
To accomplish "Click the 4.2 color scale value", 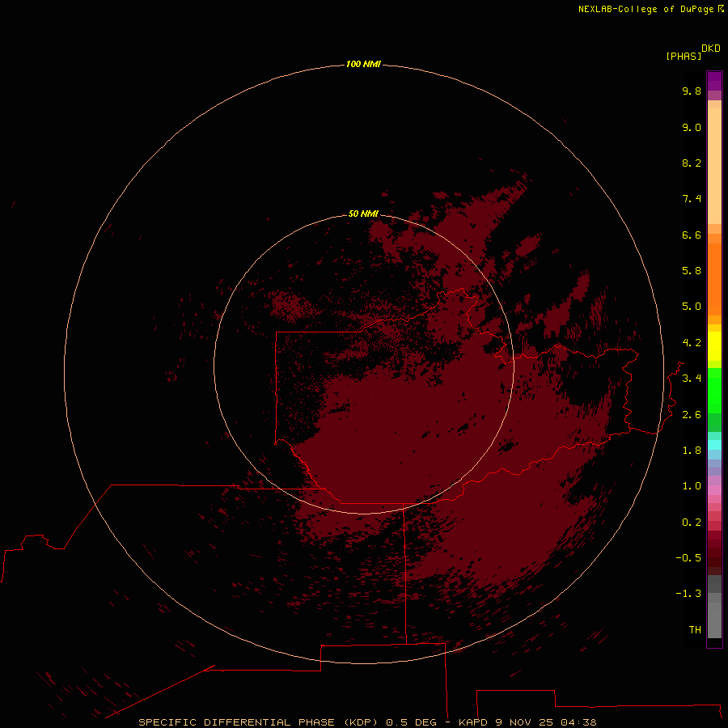I will (x=692, y=343).
